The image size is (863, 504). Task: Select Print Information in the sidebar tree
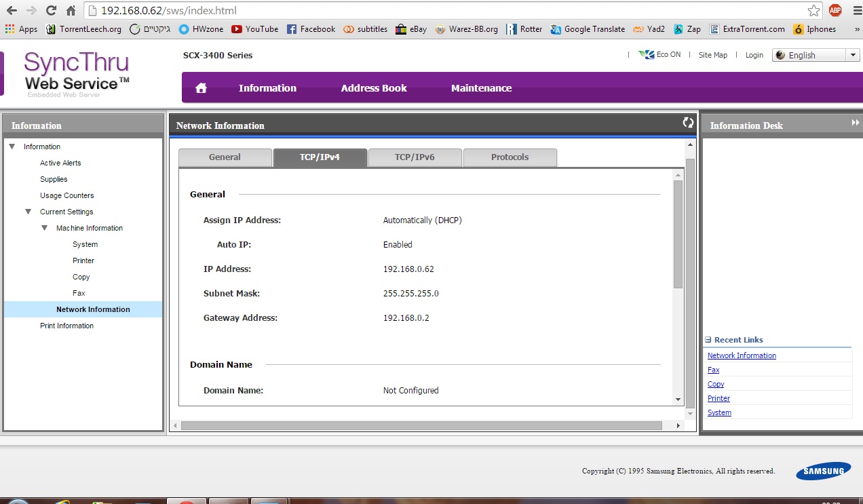coord(66,326)
